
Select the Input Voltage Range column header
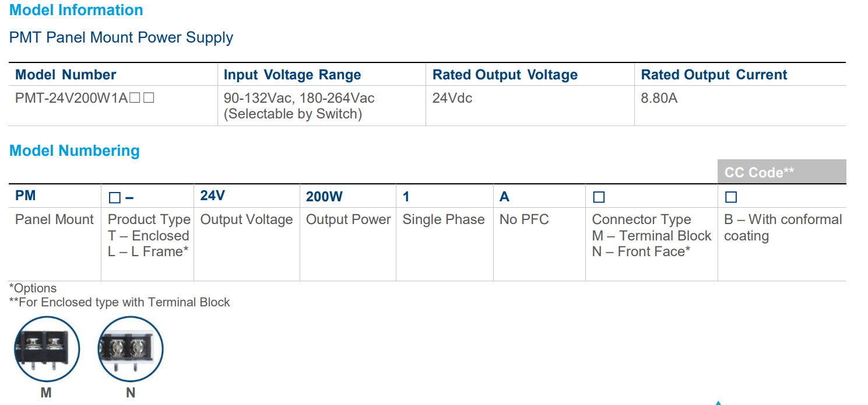(293, 75)
